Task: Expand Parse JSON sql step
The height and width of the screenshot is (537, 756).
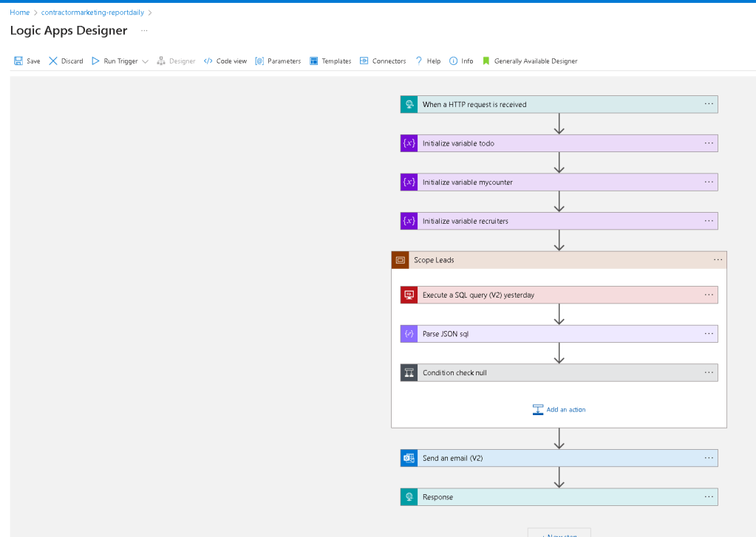Action: point(559,334)
